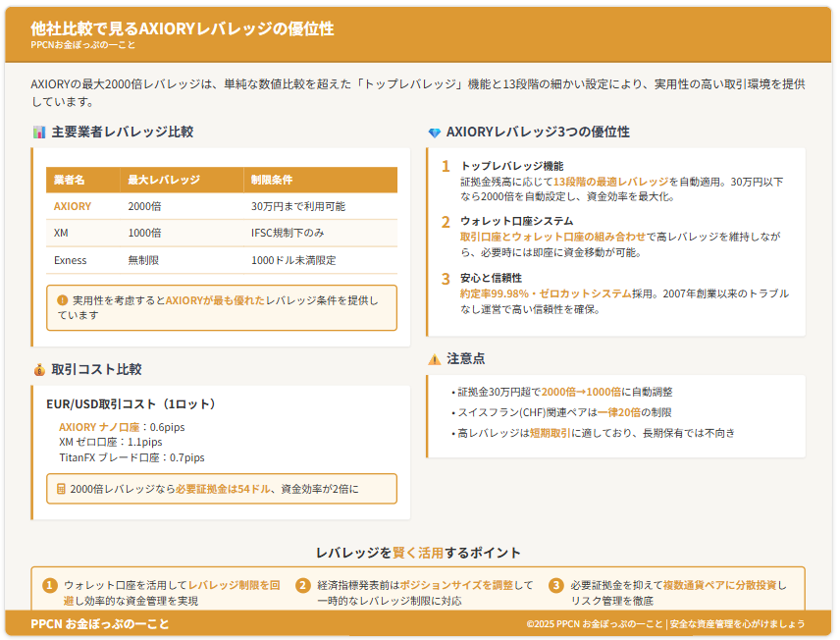Click the orange exclamation icon in the table note

point(63,300)
